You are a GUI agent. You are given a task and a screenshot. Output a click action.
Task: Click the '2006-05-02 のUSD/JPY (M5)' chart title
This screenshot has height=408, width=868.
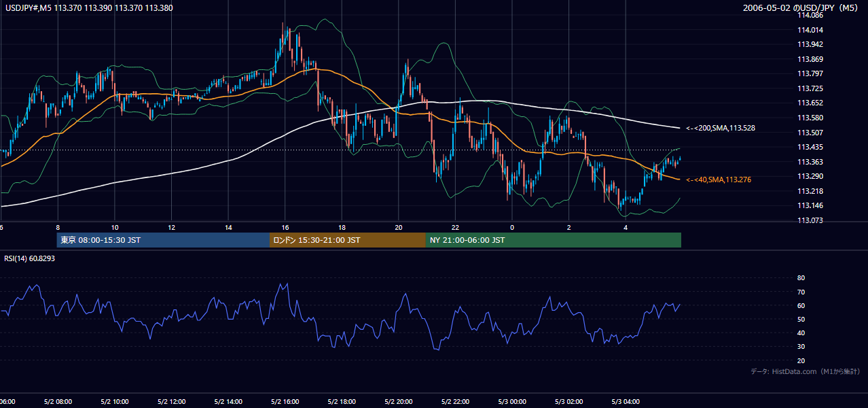click(801, 8)
